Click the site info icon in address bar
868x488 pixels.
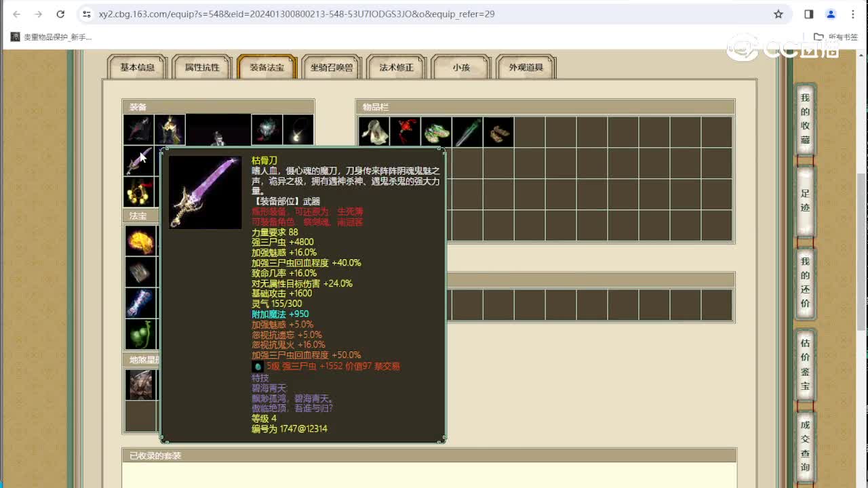pos(86,14)
